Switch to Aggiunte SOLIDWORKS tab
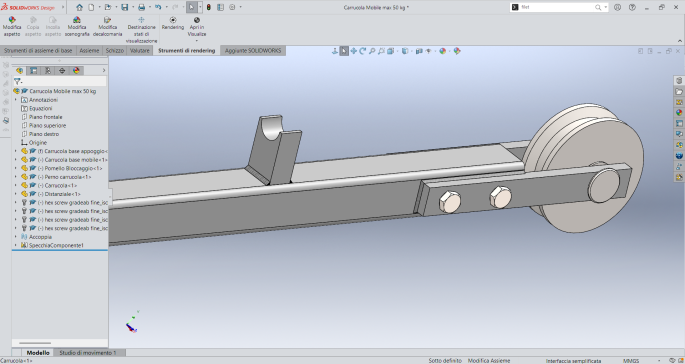The height and width of the screenshot is (364, 685). pos(253,51)
